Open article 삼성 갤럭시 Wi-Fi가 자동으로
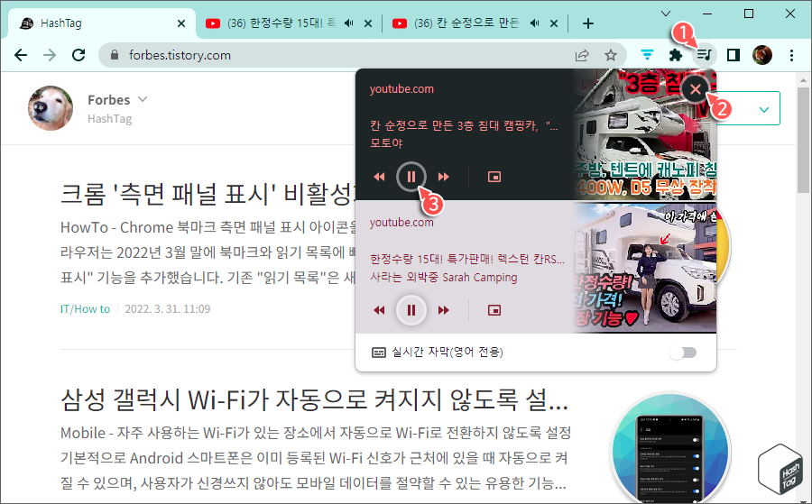Image resolution: width=812 pixels, height=504 pixels. pyautogui.click(x=315, y=400)
